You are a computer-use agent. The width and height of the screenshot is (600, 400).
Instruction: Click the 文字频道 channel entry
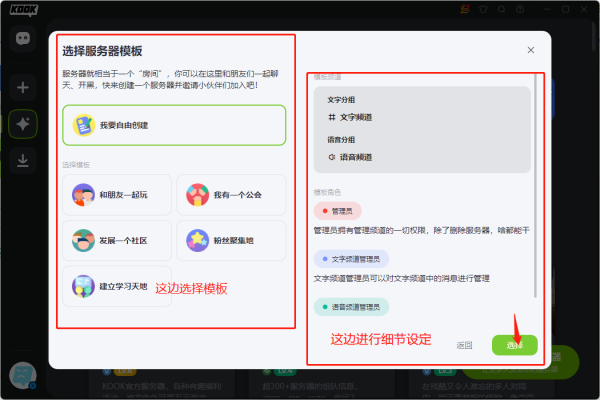pos(350,118)
